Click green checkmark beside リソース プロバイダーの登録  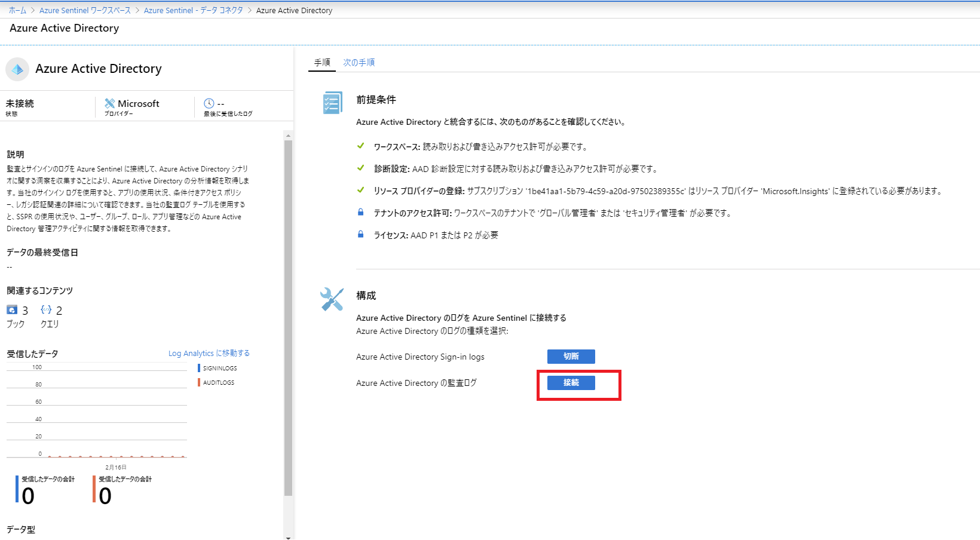point(360,190)
